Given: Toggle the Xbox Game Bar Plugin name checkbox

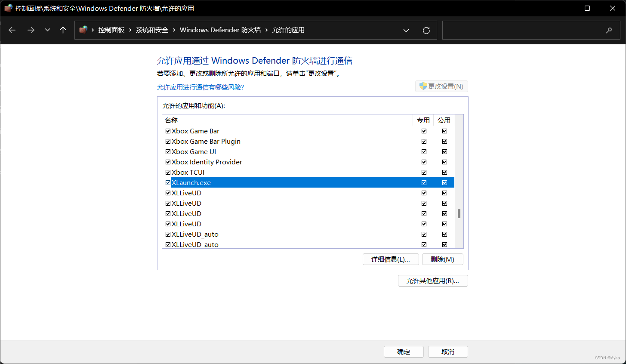Looking at the screenshot, I should click(168, 141).
